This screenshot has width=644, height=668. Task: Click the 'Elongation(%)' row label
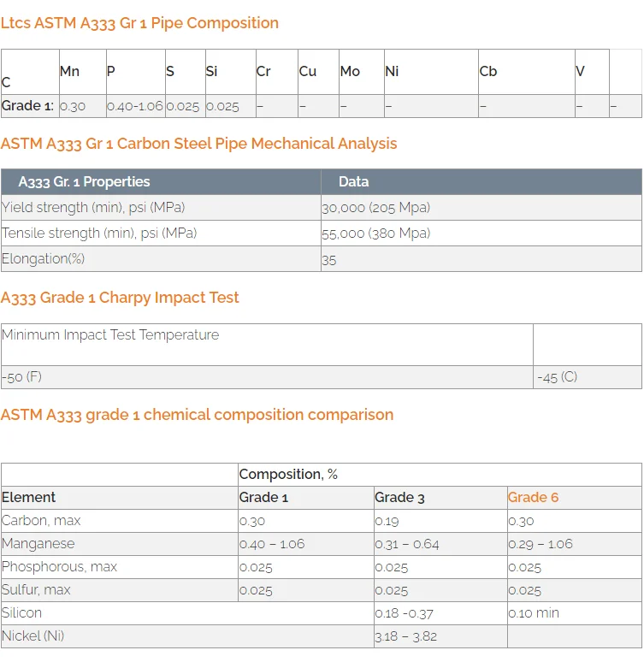pyautogui.click(x=44, y=258)
